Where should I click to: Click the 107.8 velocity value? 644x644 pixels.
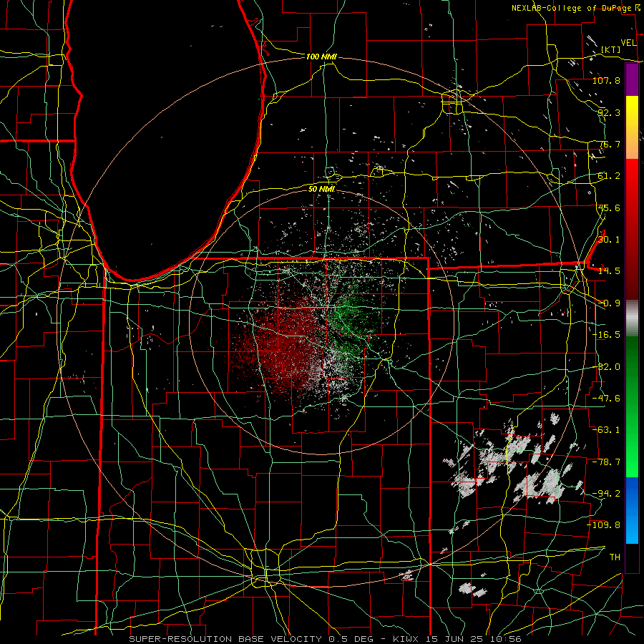pos(606,80)
